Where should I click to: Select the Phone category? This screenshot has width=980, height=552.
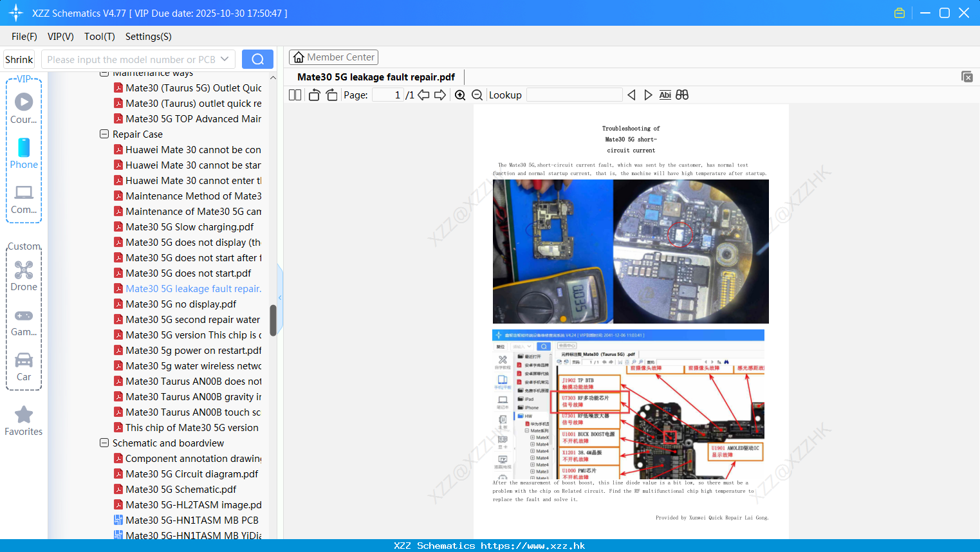pos(24,154)
